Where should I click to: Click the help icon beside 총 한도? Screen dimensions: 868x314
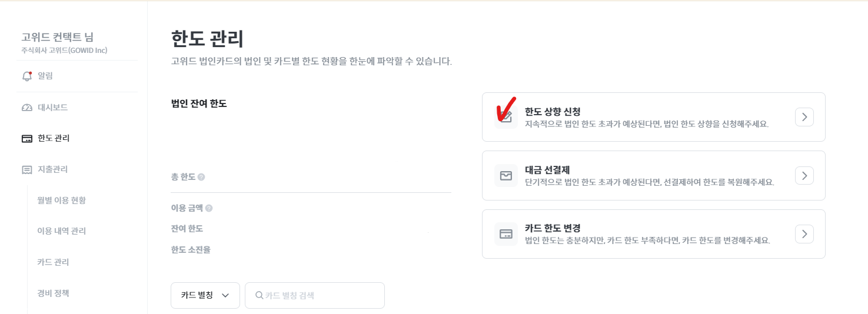point(201,177)
